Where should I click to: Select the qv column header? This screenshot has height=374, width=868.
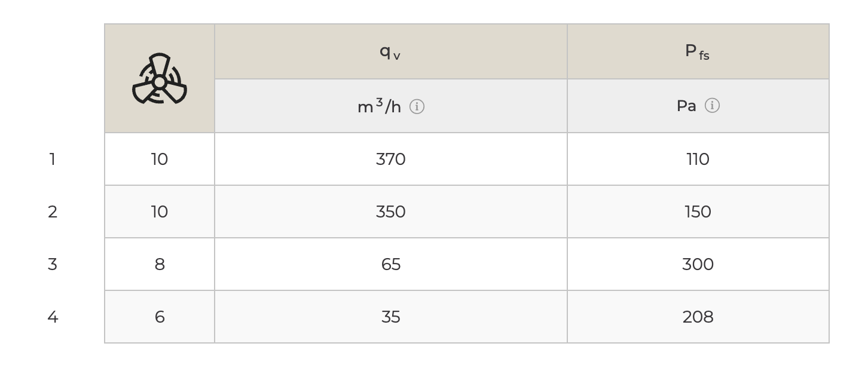point(390,52)
